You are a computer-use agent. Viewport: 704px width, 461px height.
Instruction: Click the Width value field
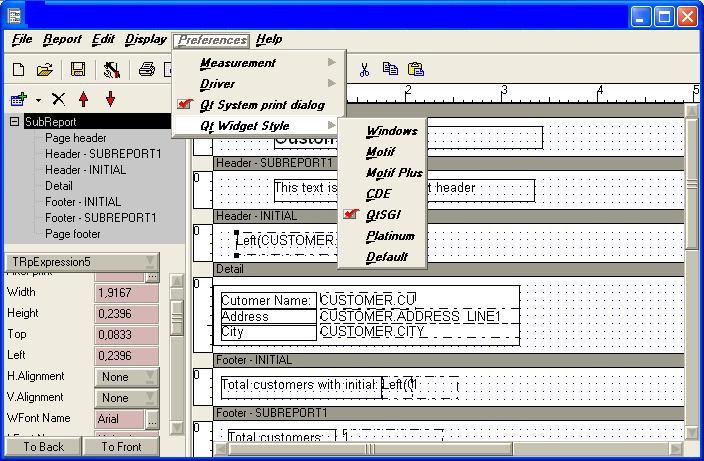click(126, 293)
